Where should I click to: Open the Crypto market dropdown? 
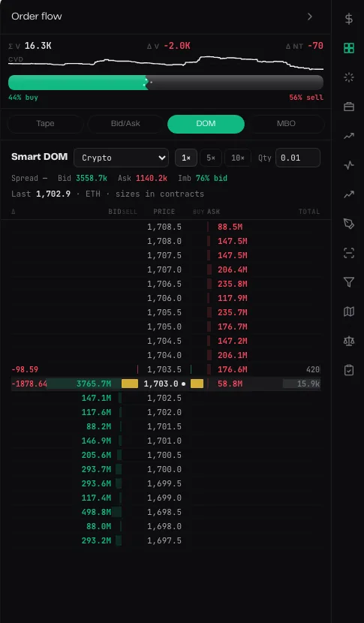click(x=121, y=158)
